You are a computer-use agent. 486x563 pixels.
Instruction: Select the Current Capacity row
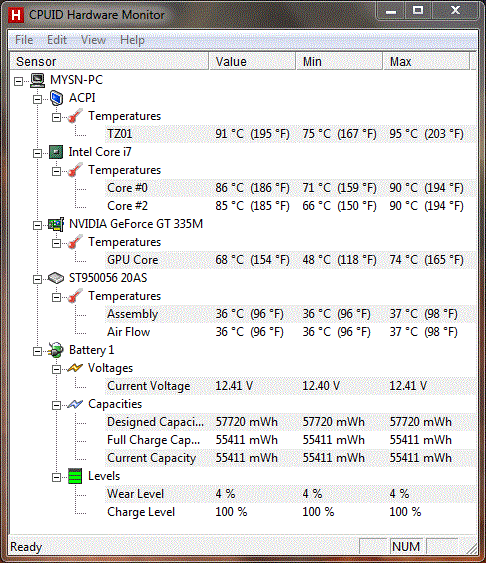290,458
